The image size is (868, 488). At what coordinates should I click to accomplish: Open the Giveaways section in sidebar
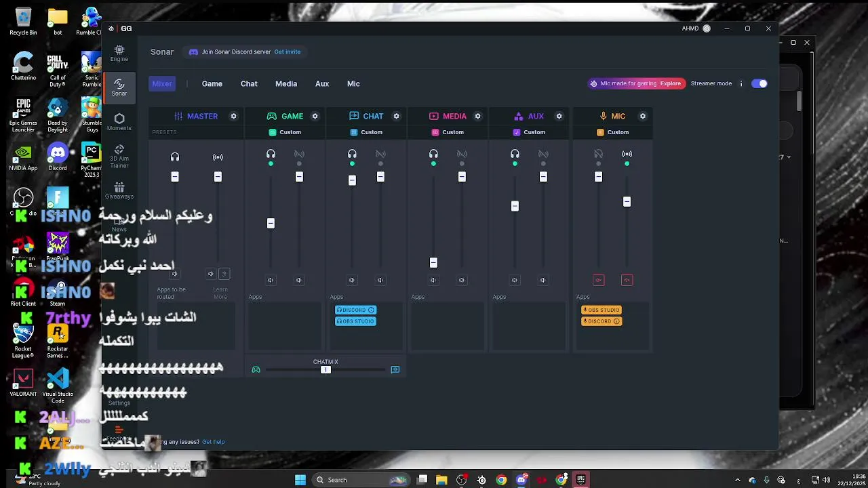119,190
